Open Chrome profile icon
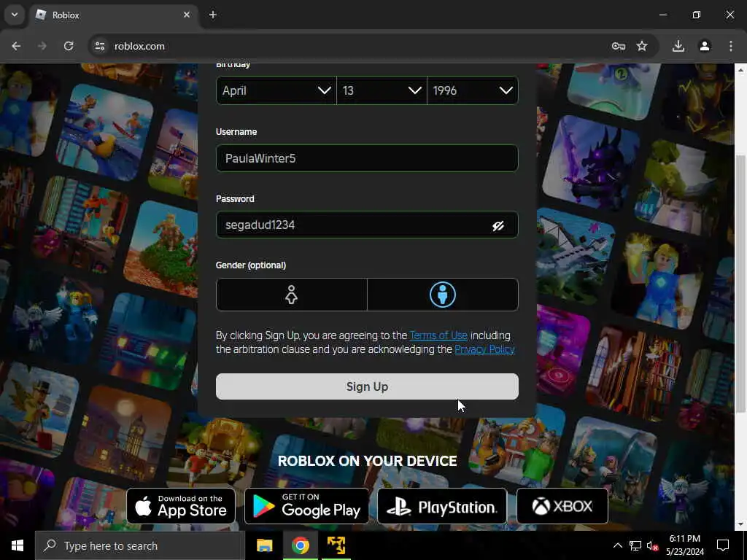 [705, 46]
